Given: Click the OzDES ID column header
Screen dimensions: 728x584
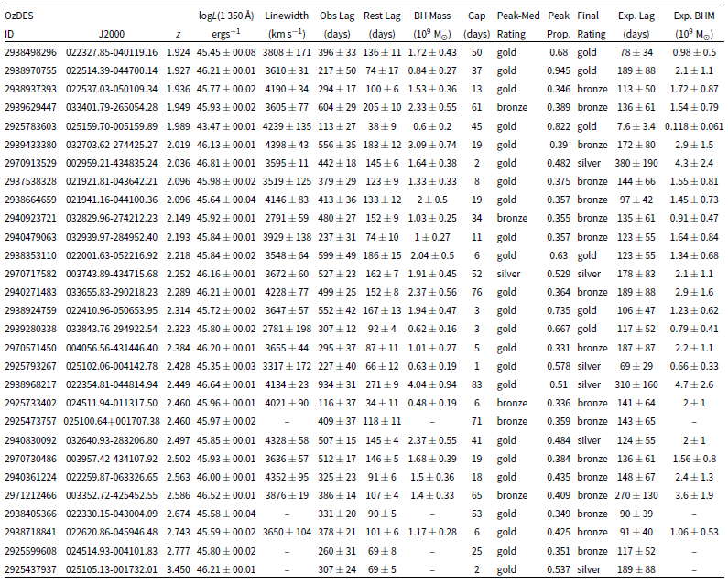Looking at the screenshot, I should (x=19, y=25).
